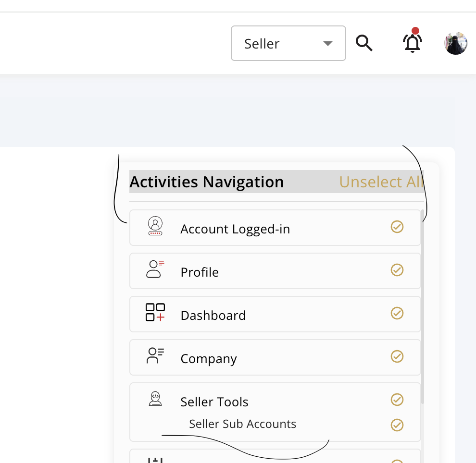Screen dimensions: 476x463
Task: Toggle the Profile activity checkmark
Action: [397, 270]
